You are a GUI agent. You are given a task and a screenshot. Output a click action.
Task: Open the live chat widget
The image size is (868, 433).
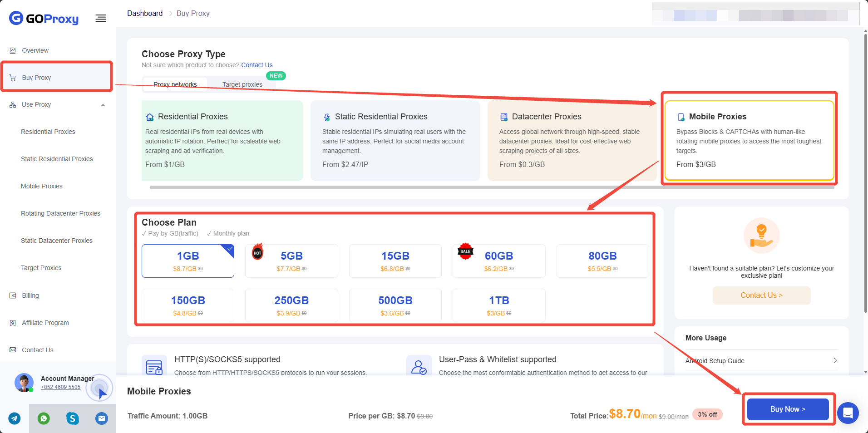pyautogui.click(x=848, y=413)
